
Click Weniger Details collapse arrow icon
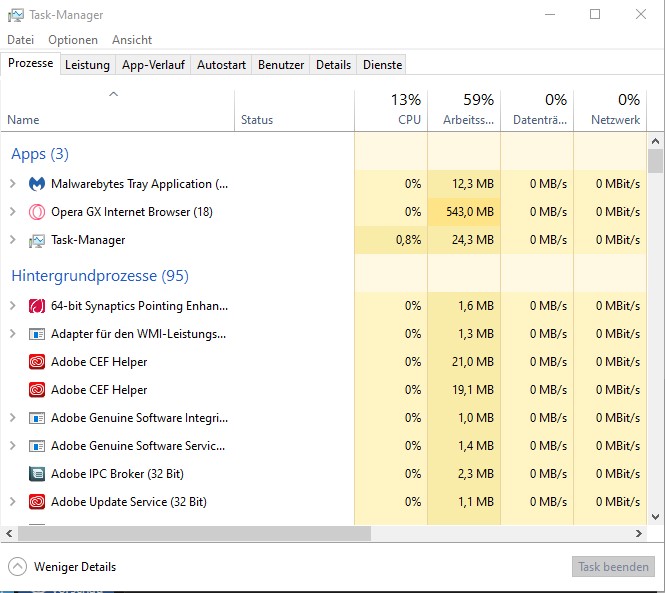pos(17,567)
